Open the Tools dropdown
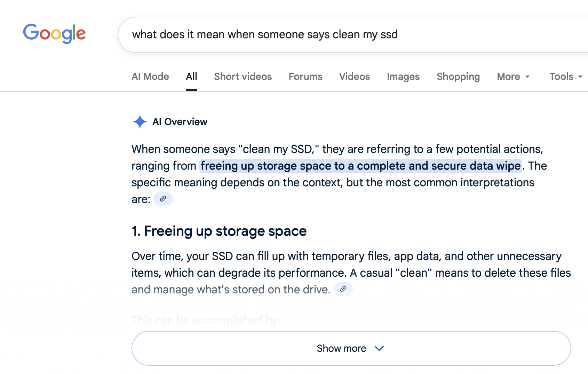 pyautogui.click(x=566, y=76)
